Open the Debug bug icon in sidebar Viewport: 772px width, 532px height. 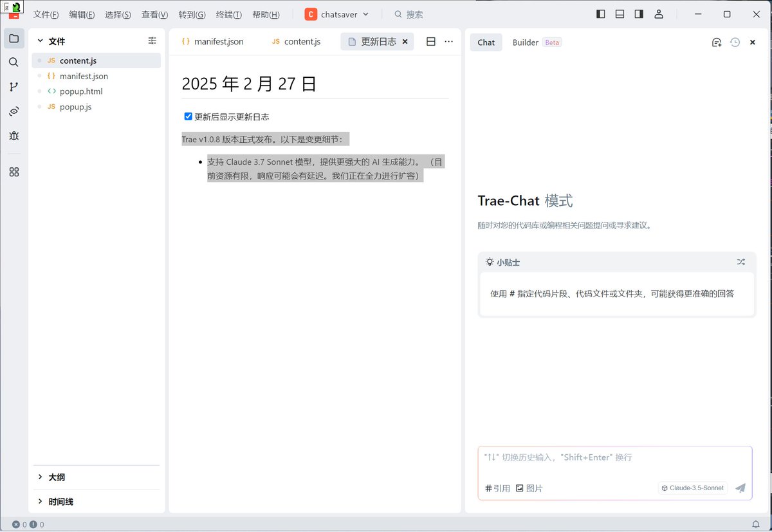pos(14,136)
